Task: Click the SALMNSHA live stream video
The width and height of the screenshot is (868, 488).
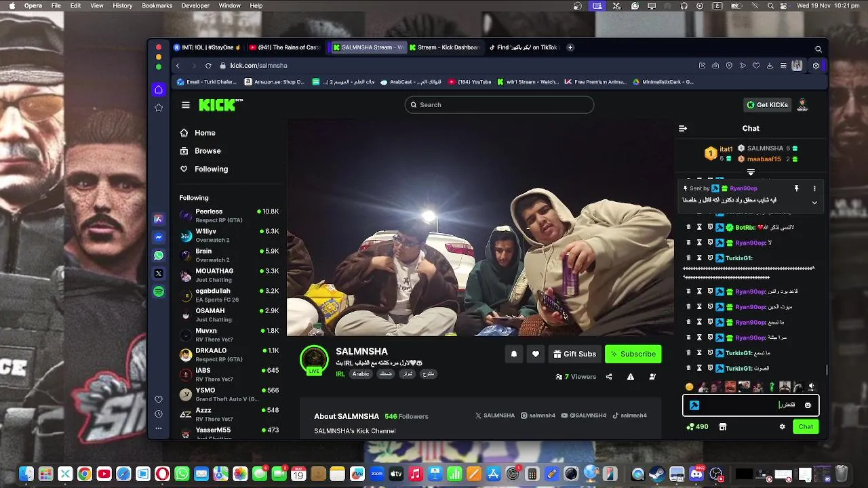Action: pyautogui.click(x=480, y=227)
